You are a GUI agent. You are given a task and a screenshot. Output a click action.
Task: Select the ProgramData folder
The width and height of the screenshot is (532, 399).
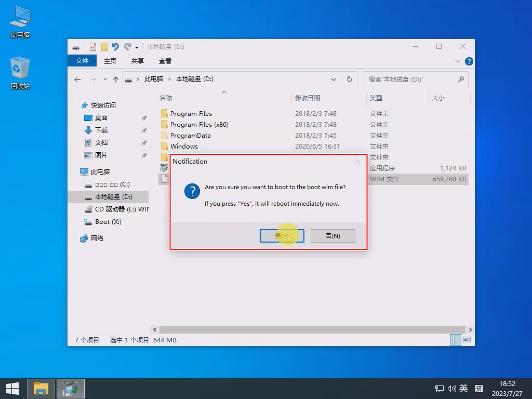coord(190,136)
